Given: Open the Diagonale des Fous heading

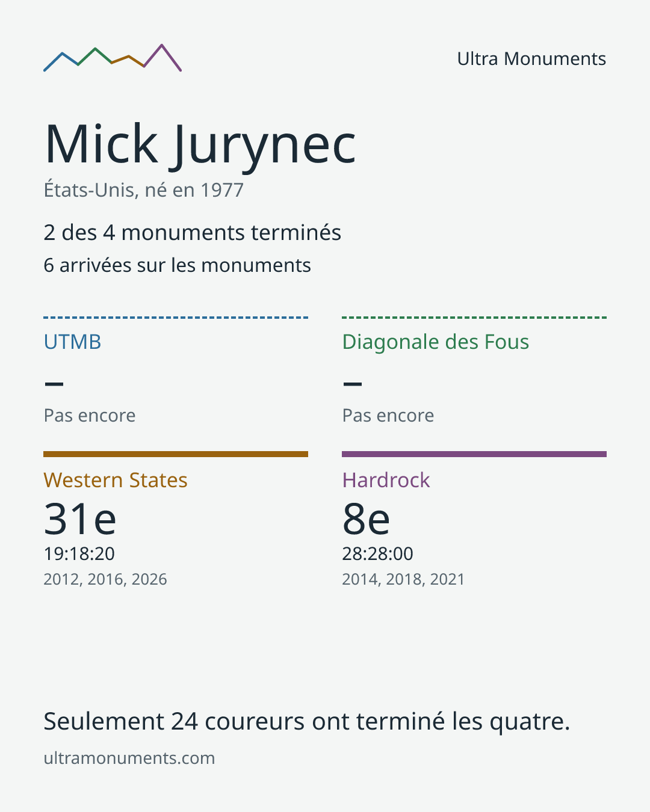Looking at the screenshot, I should pos(436,342).
